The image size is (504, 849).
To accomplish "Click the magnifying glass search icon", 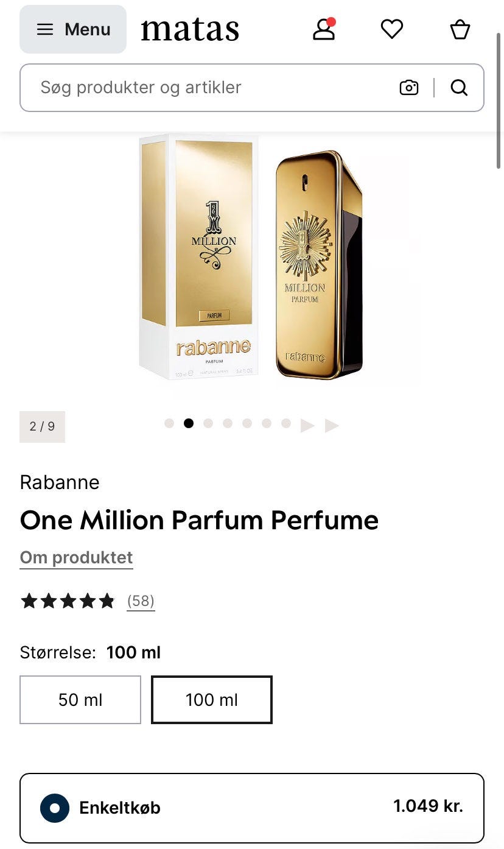I will click(x=460, y=88).
